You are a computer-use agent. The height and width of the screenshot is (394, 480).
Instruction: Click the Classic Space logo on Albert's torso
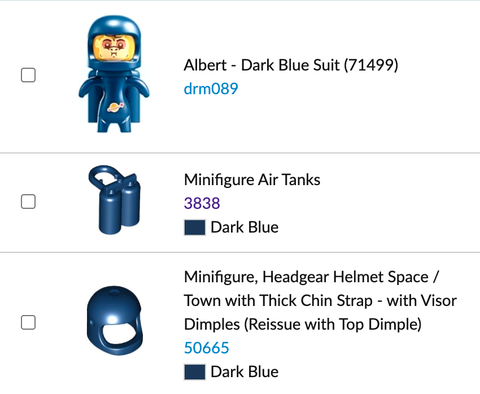(x=115, y=107)
